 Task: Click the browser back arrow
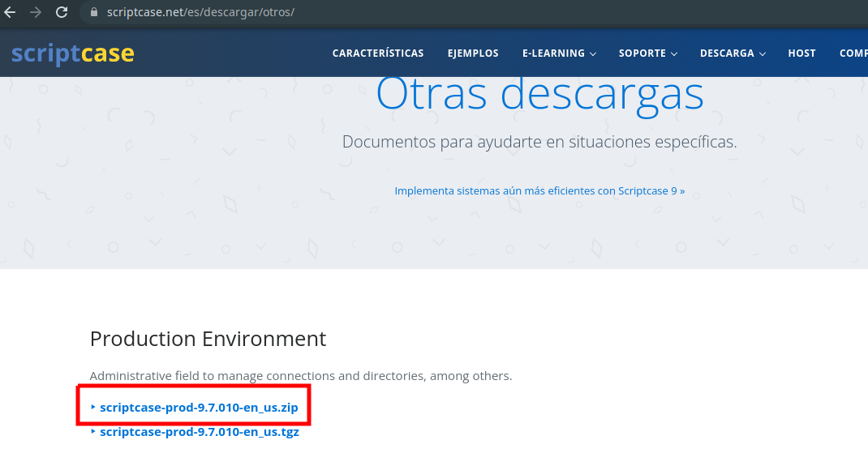pyautogui.click(x=11, y=12)
